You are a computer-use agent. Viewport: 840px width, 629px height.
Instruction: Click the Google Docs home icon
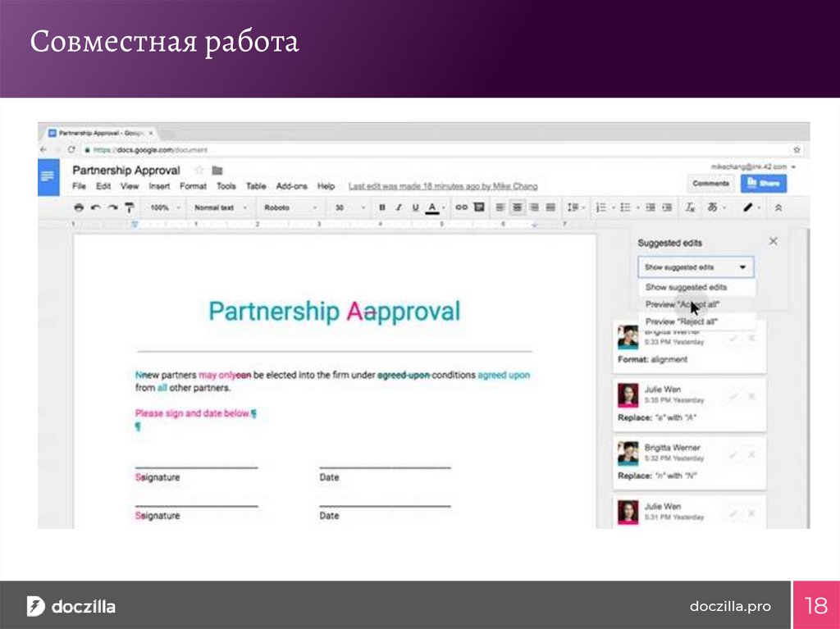(48, 177)
